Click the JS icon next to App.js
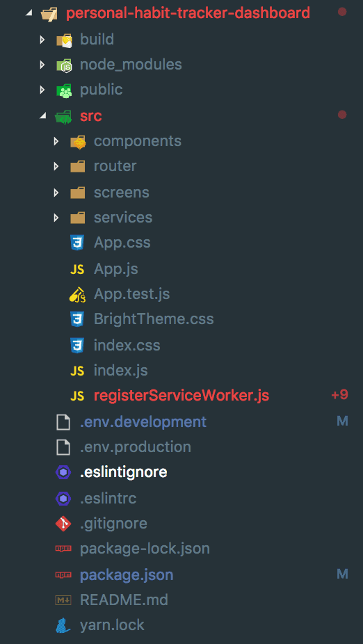 pyautogui.click(x=77, y=269)
